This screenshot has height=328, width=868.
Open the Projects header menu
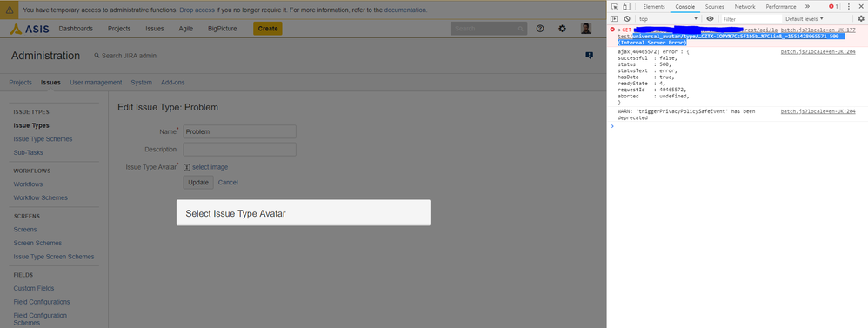(119, 28)
